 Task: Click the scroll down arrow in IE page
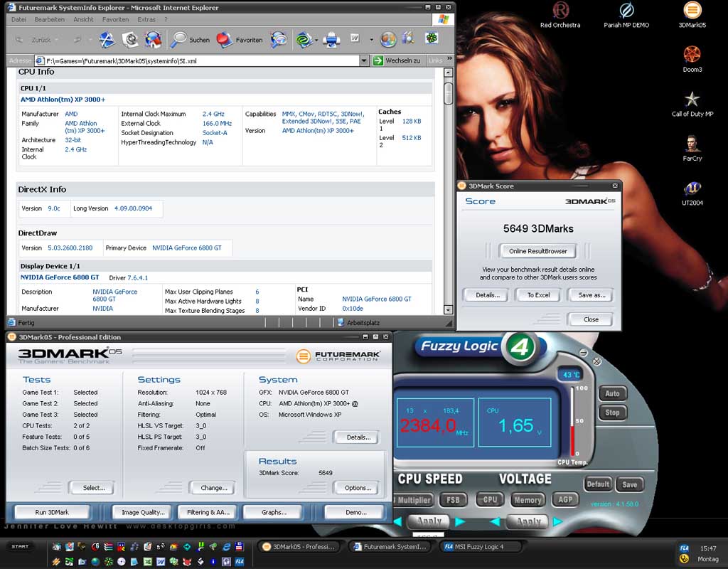coord(448,310)
